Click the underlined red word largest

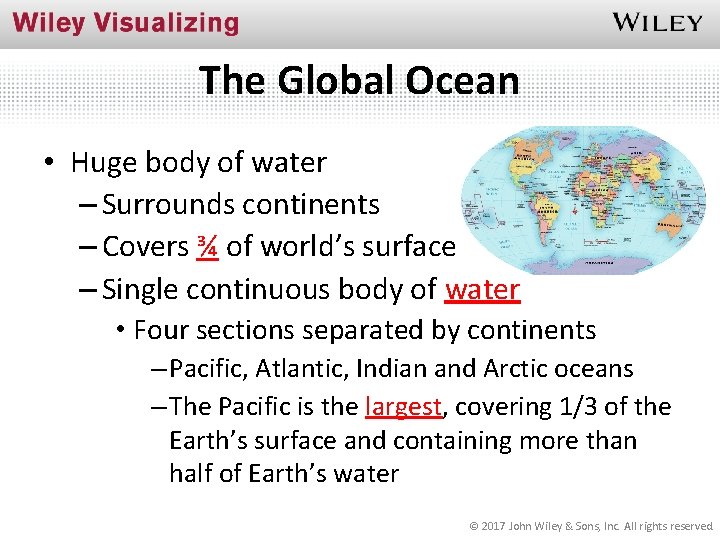[404, 407]
